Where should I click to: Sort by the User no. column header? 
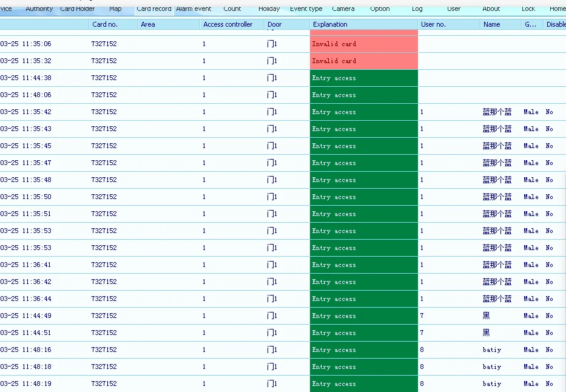(x=433, y=24)
